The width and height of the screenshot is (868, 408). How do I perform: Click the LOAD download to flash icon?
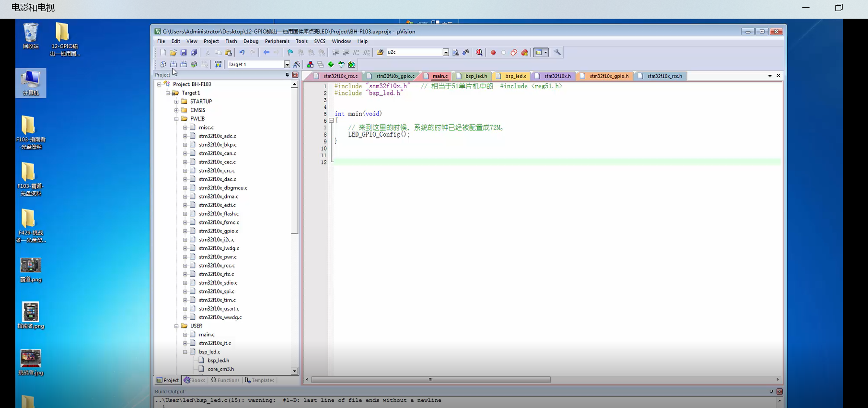(218, 64)
